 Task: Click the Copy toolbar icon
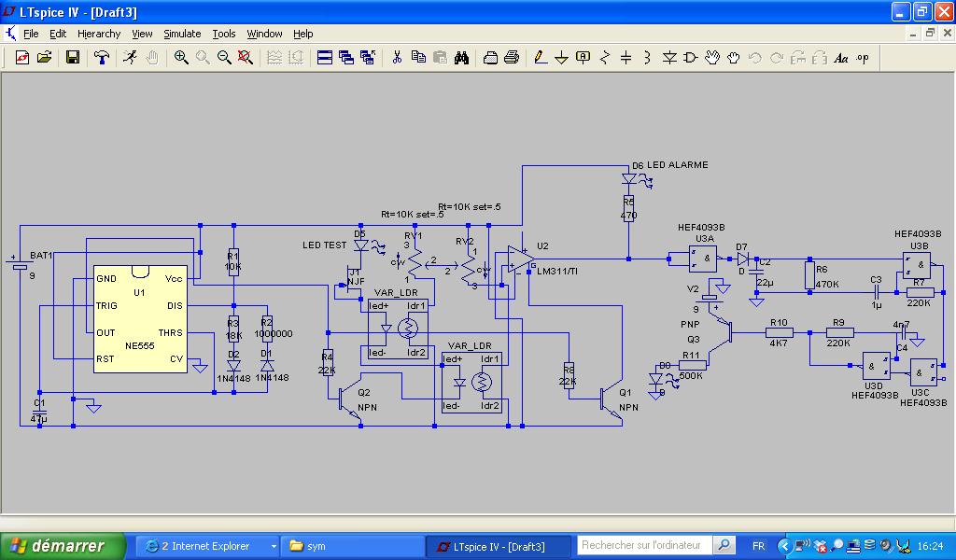tap(418, 57)
